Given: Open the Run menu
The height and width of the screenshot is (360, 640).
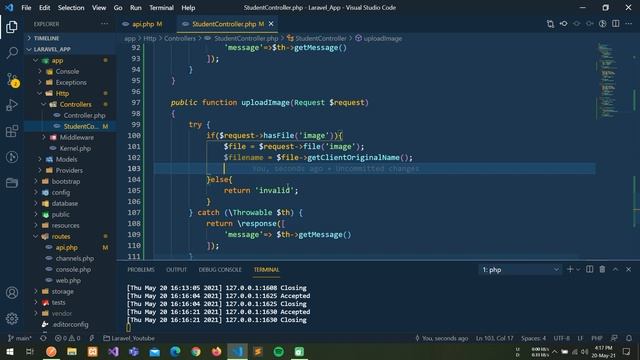Looking at the screenshot, I should 136,7.
